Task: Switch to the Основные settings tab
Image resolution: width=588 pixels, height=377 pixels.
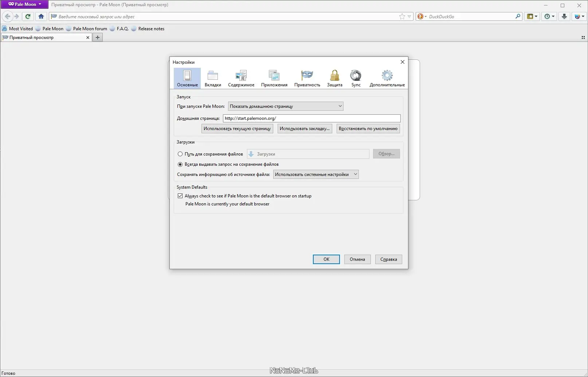Action: [x=187, y=78]
